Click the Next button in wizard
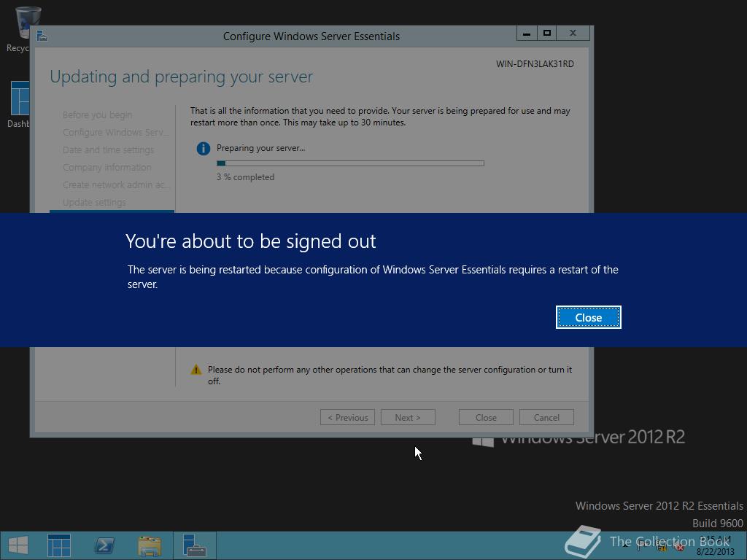The image size is (747, 560). coord(408,417)
